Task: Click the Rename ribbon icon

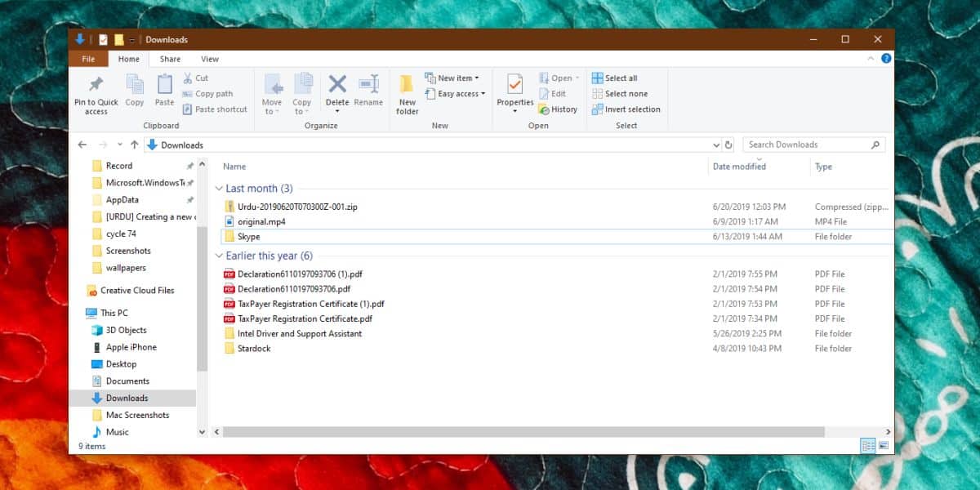Action: [x=368, y=84]
